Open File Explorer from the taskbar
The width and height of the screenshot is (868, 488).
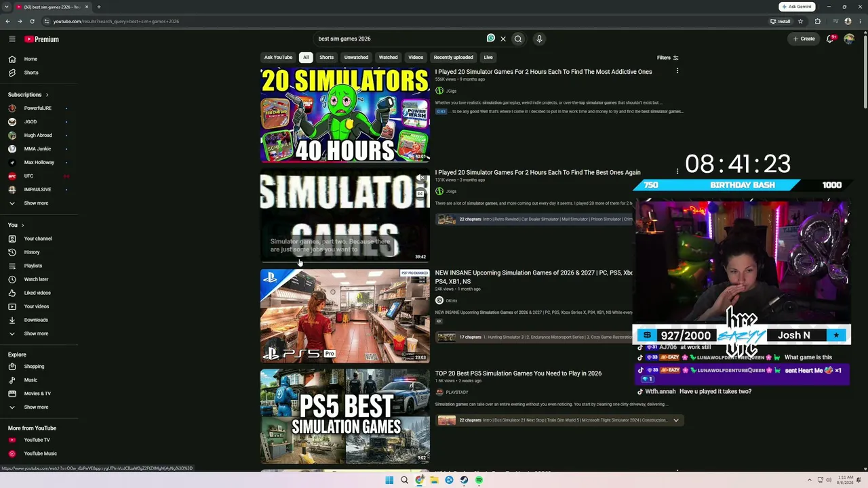434,480
